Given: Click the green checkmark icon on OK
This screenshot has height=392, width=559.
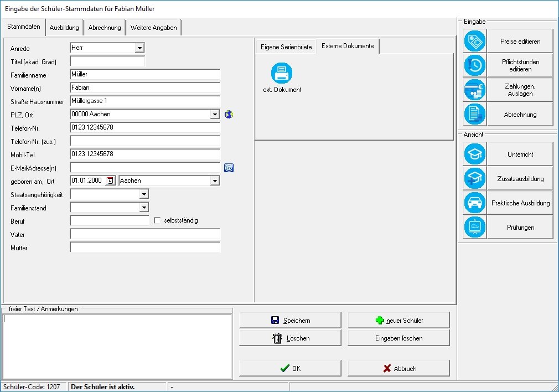Looking at the screenshot, I should point(285,368).
